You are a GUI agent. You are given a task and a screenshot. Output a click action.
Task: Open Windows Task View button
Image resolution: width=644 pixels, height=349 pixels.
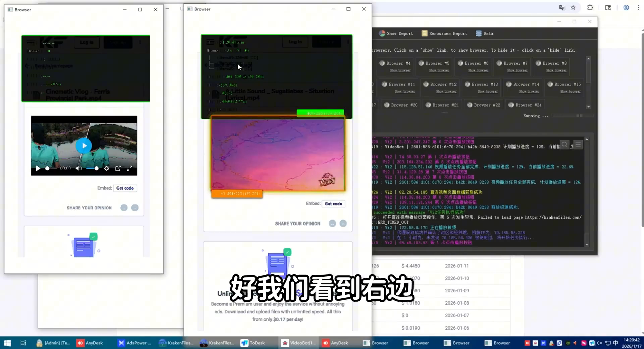click(23, 343)
